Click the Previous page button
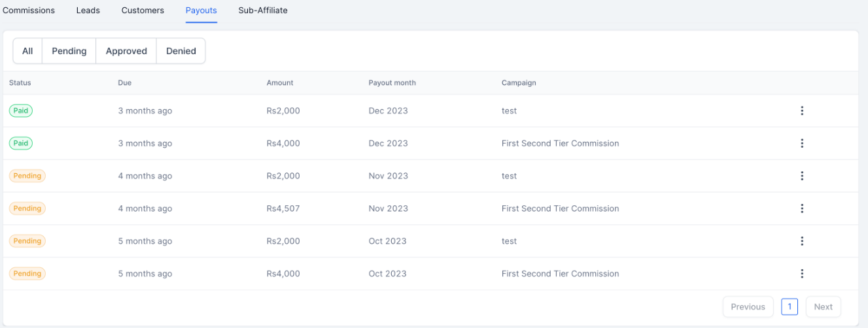868x328 pixels. pos(748,306)
